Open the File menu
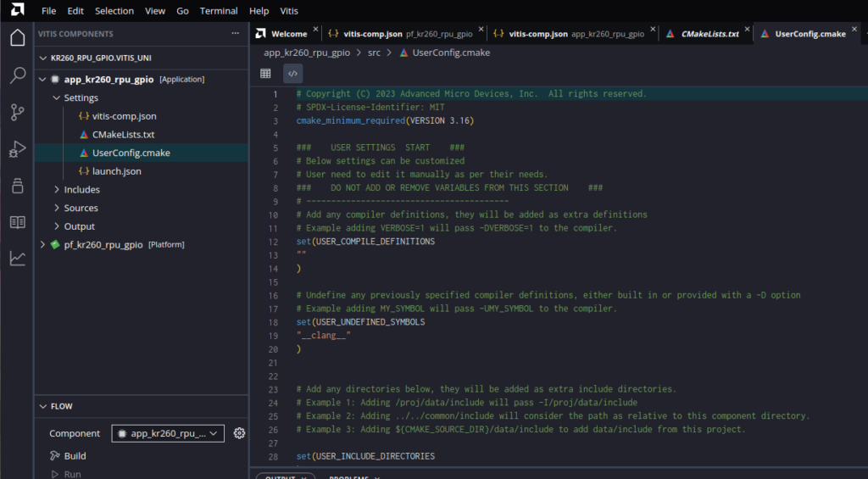 pyautogui.click(x=48, y=10)
